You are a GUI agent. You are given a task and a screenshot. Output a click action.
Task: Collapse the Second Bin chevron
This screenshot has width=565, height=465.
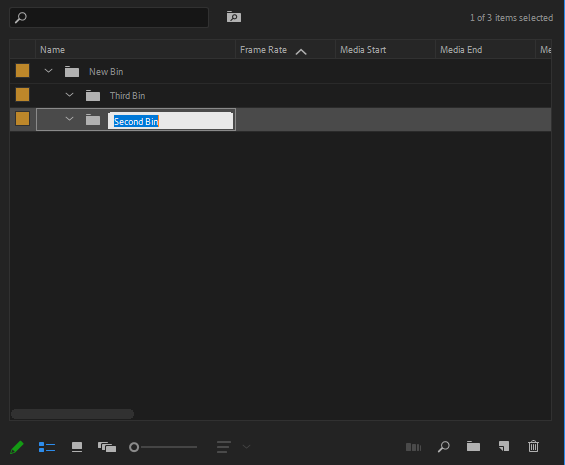pyautogui.click(x=69, y=119)
